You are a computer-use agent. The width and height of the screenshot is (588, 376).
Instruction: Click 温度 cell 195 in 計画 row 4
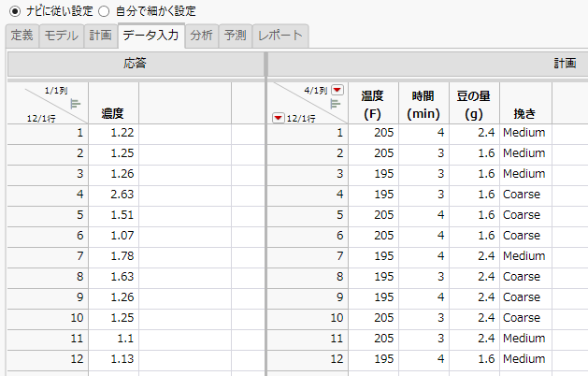(373, 195)
